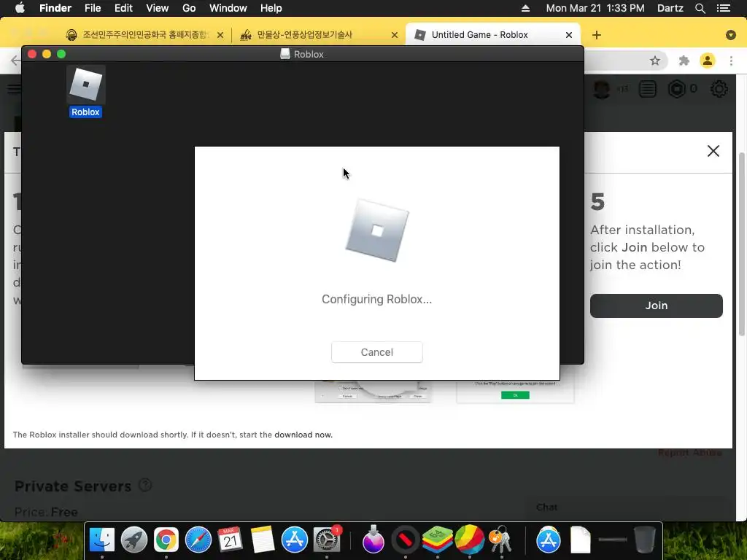Click the Roblox logo in installer dialog
The height and width of the screenshot is (560, 747).
377,231
